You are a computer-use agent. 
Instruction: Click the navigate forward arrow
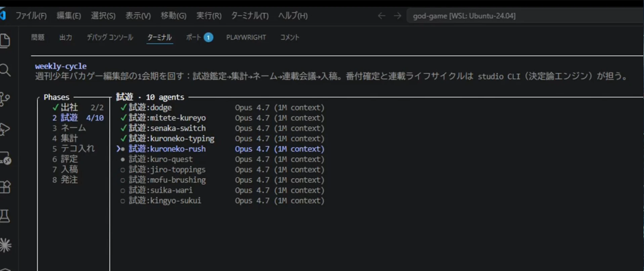point(397,16)
